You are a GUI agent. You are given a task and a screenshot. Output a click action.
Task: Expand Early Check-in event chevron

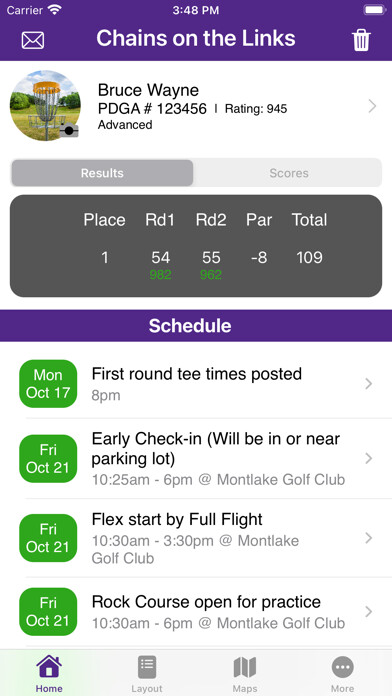[368, 459]
